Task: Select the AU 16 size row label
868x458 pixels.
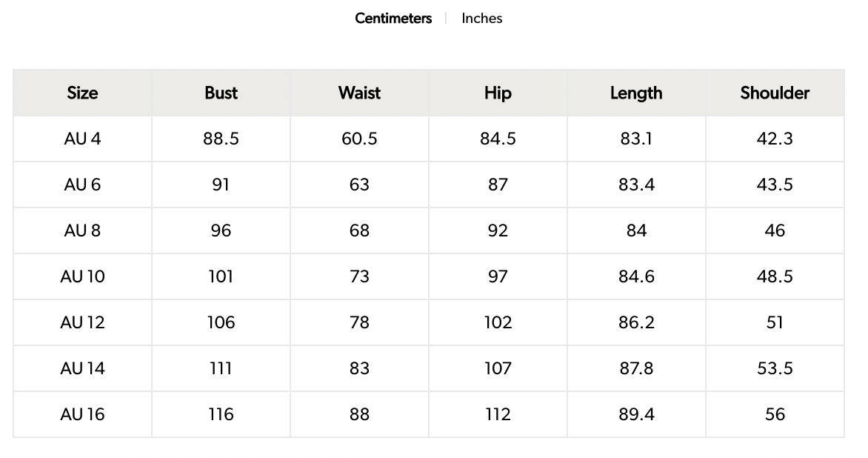Action: [82, 414]
